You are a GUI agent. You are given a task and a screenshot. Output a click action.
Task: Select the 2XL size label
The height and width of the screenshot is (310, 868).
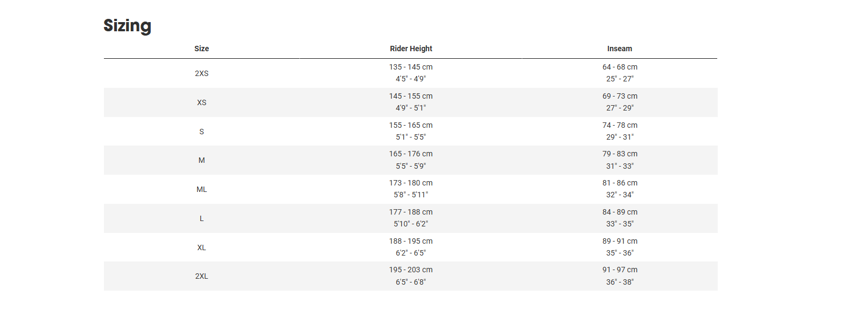[x=201, y=276]
